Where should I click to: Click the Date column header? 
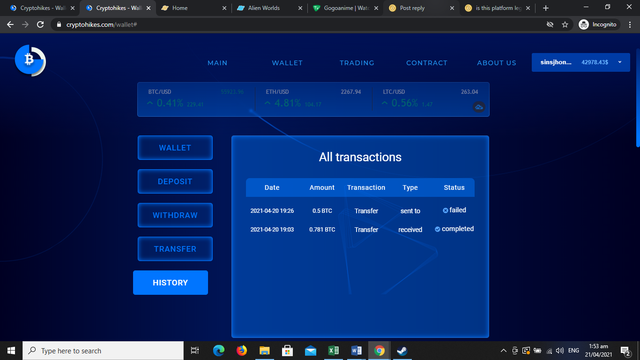coord(272,188)
